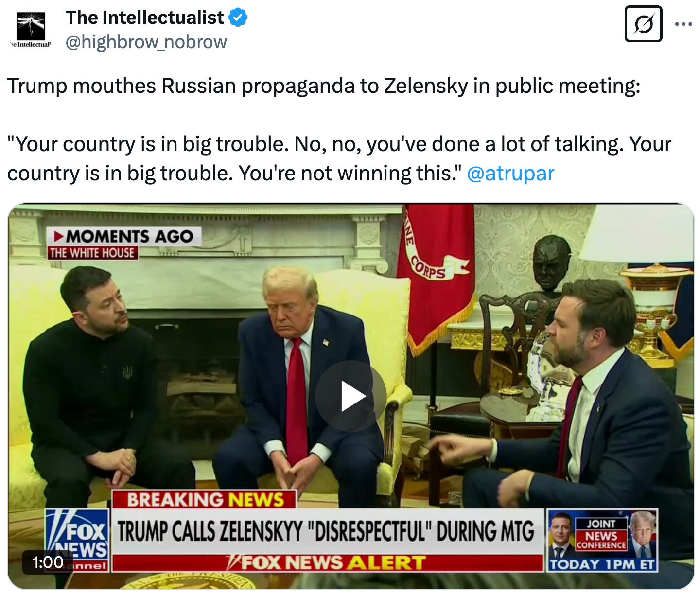Viewport: 700px width, 595px height.
Task: Open the @atrupar mention link
Action: pyautogui.click(x=510, y=173)
